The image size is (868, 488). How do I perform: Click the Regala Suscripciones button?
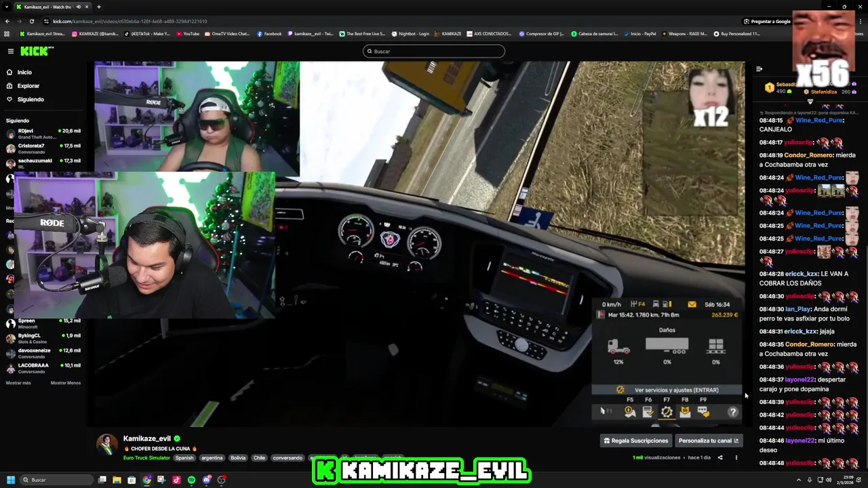[636, 441]
